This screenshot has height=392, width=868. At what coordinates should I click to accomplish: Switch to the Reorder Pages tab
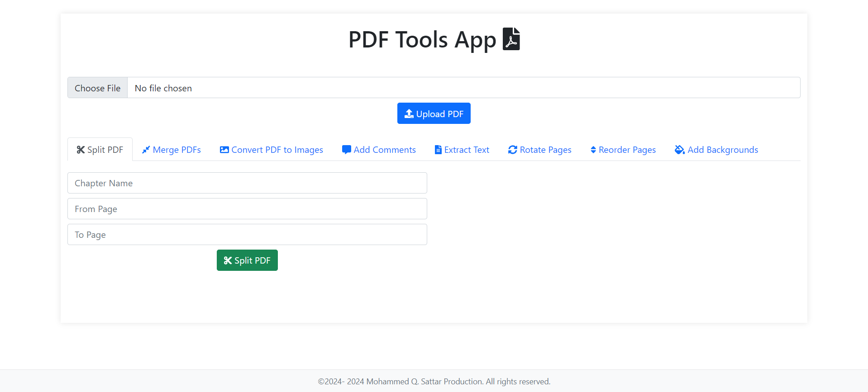point(623,150)
